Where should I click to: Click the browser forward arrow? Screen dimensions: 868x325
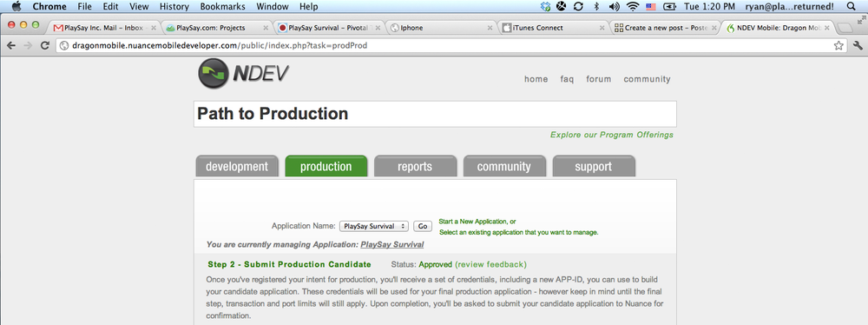[x=28, y=45]
